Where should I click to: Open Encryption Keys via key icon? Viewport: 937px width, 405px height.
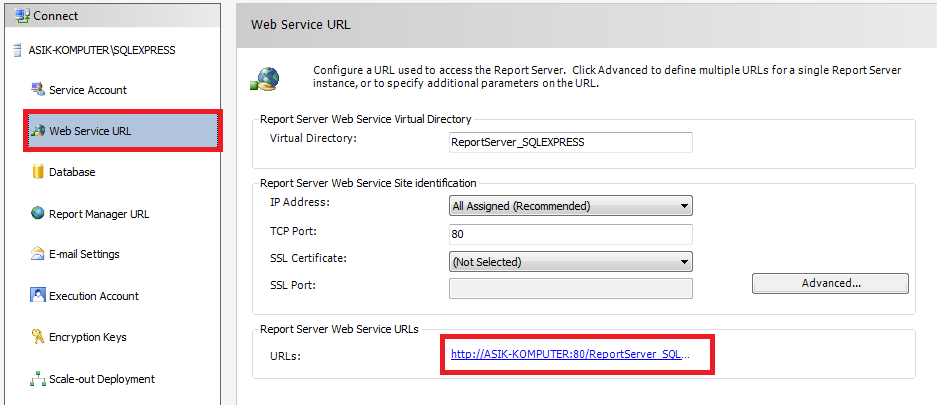click(38, 337)
